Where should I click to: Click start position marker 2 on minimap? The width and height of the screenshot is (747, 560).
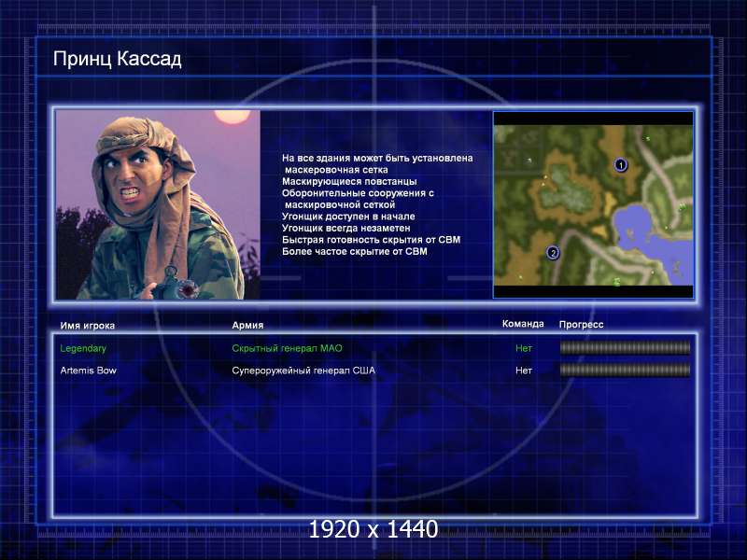coord(553,252)
